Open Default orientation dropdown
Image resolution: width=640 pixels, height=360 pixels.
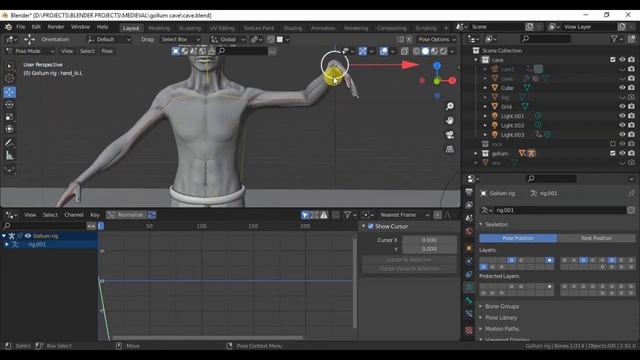pyautogui.click(x=109, y=40)
